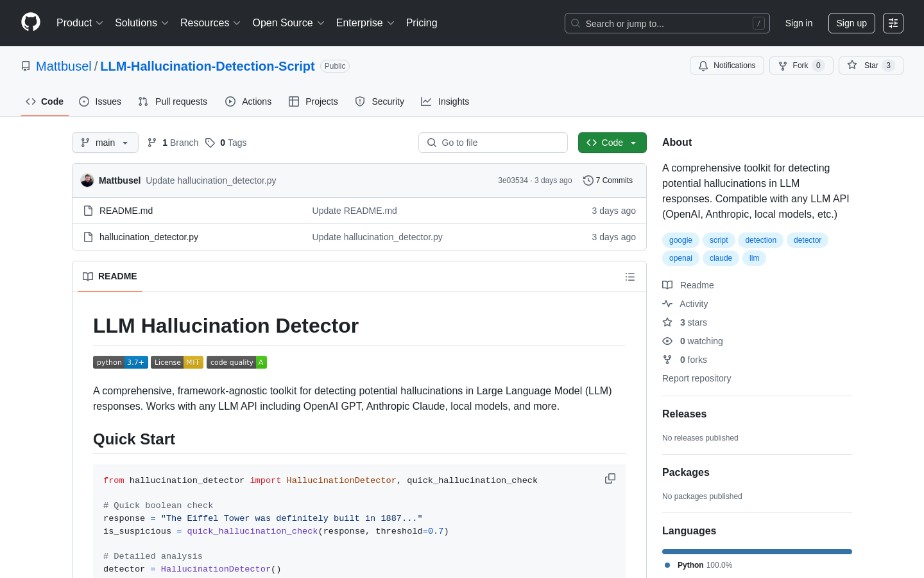The height and width of the screenshot is (578, 924).
Task: Open the main branch selector dropdown
Action: point(105,143)
